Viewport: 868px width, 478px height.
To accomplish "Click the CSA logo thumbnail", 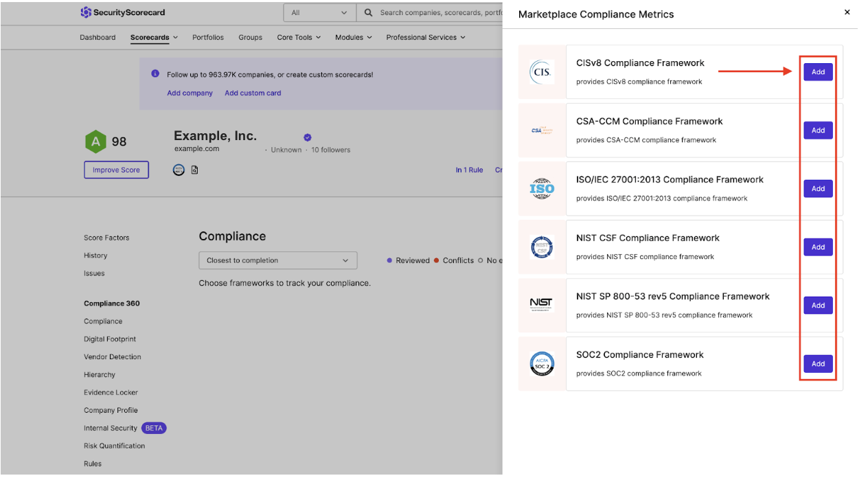I will pos(542,130).
